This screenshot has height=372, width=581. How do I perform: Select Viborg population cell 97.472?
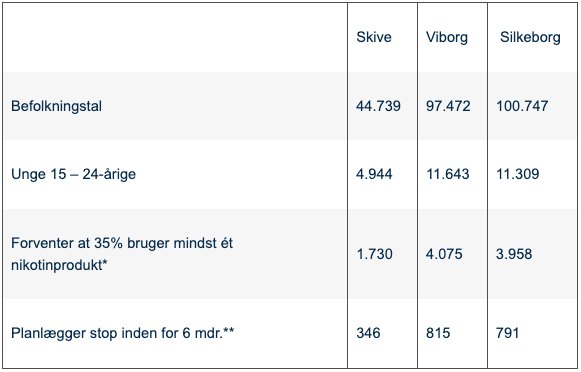click(448, 106)
